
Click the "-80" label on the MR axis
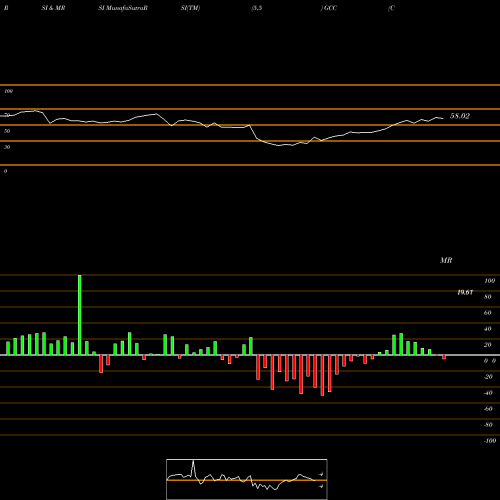pos(488,425)
